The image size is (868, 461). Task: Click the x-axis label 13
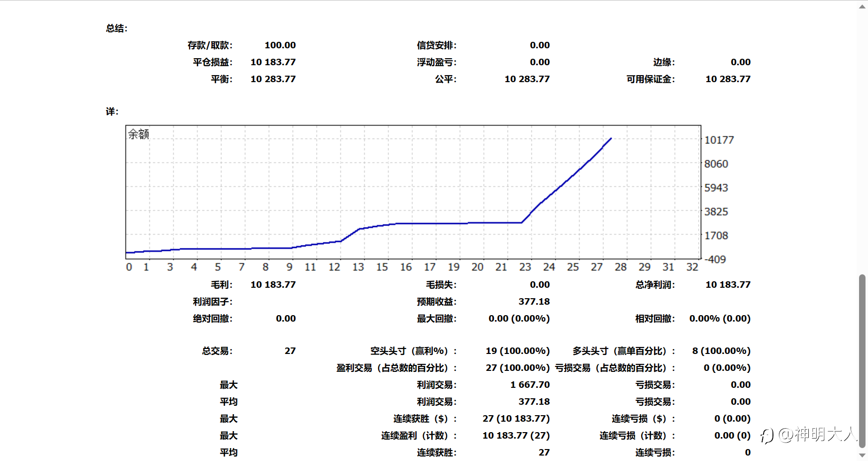click(358, 267)
